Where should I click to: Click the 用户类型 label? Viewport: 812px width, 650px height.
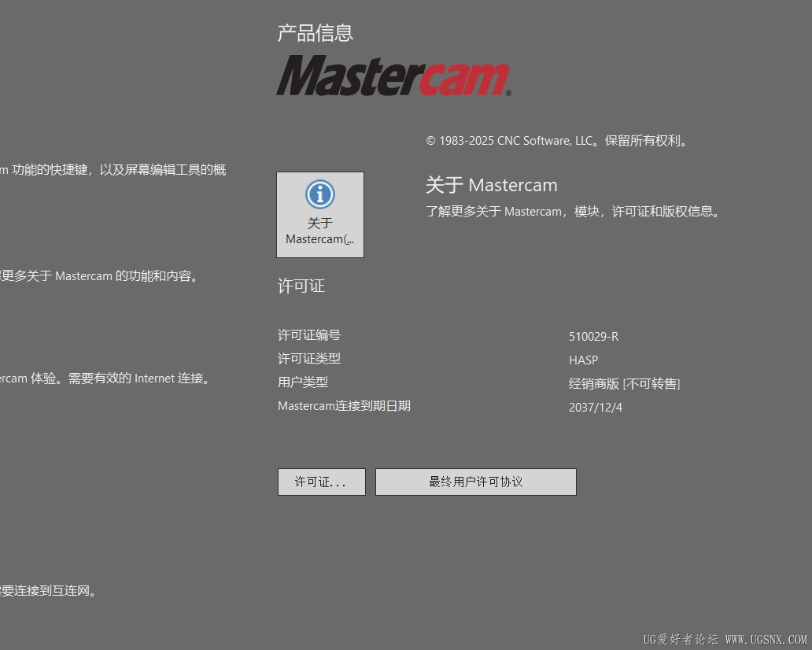point(303,382)
